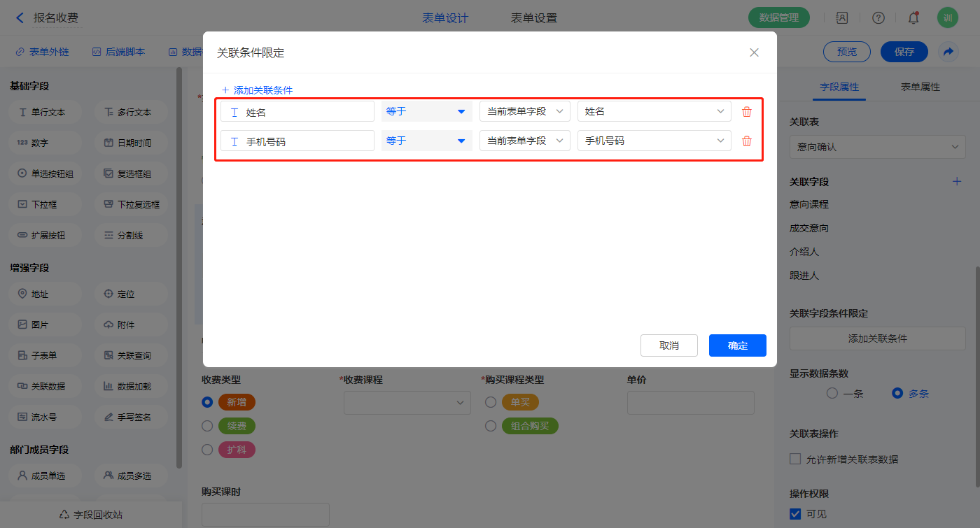Click the 取消 button

coord(668,345)
